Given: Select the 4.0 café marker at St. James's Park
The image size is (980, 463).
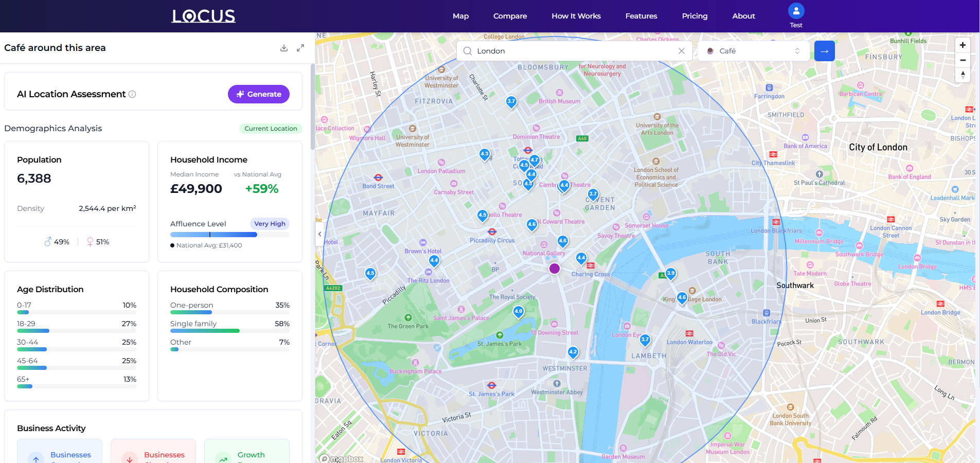Looking at the screenshot, I should coord(519,312).
